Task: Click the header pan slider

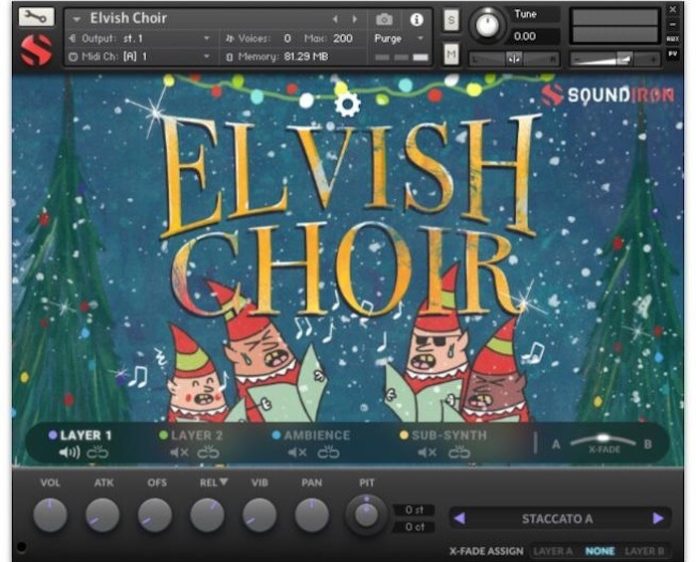Action: tap(514, 59)
